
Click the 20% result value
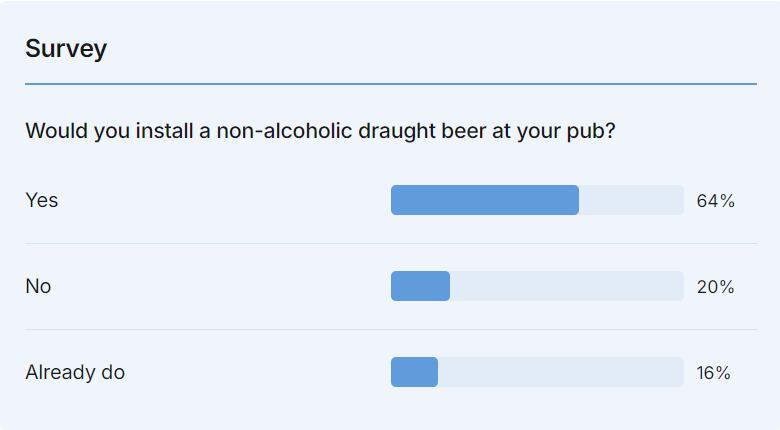click(x=715, y=287)
